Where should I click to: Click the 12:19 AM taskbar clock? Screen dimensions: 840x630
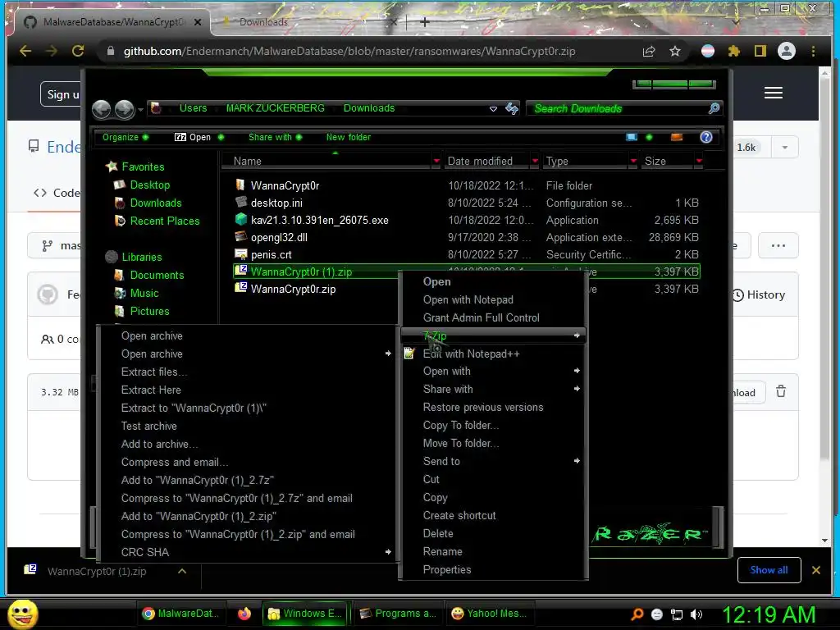tap(768, 614)
